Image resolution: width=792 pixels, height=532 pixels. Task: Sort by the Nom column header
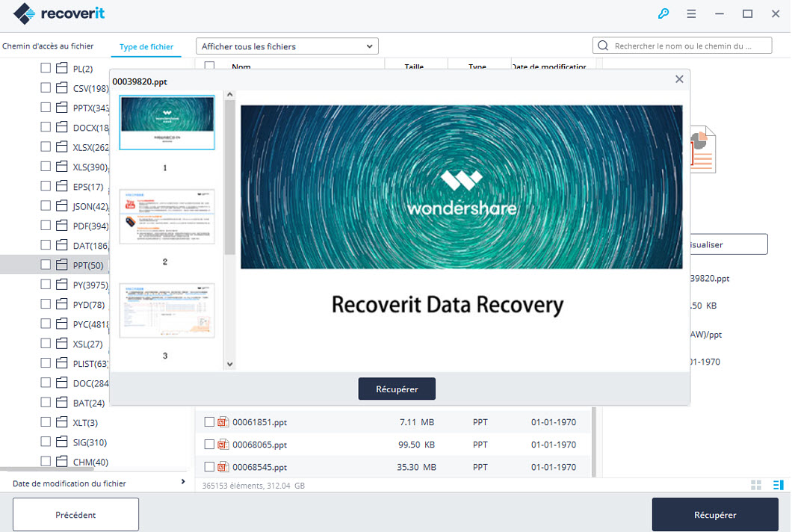(241, 66)
